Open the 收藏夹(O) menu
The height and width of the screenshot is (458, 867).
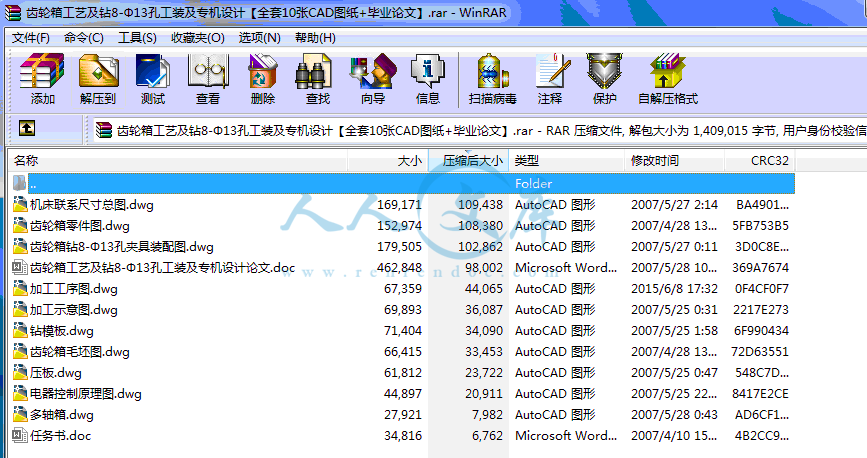[x=197, y=38]
